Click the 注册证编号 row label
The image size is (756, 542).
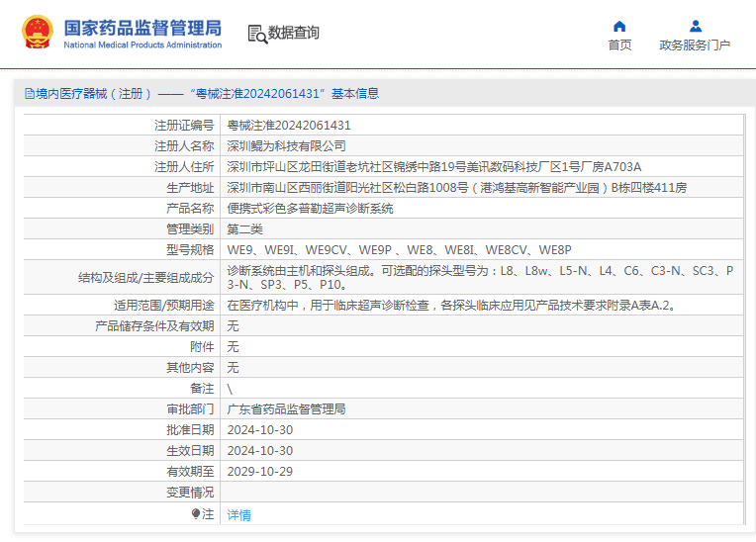tap(184, 126)
